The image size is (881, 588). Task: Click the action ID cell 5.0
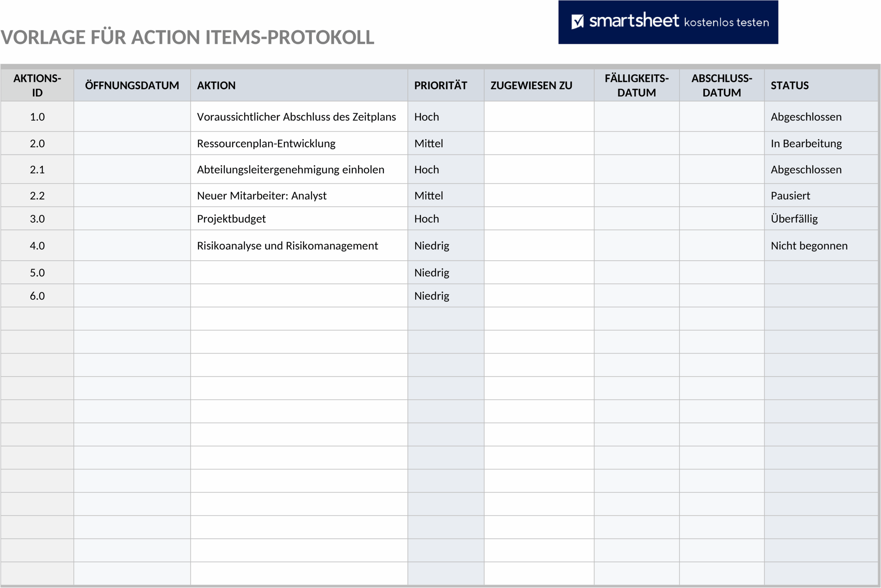click(x=37, y=273)
